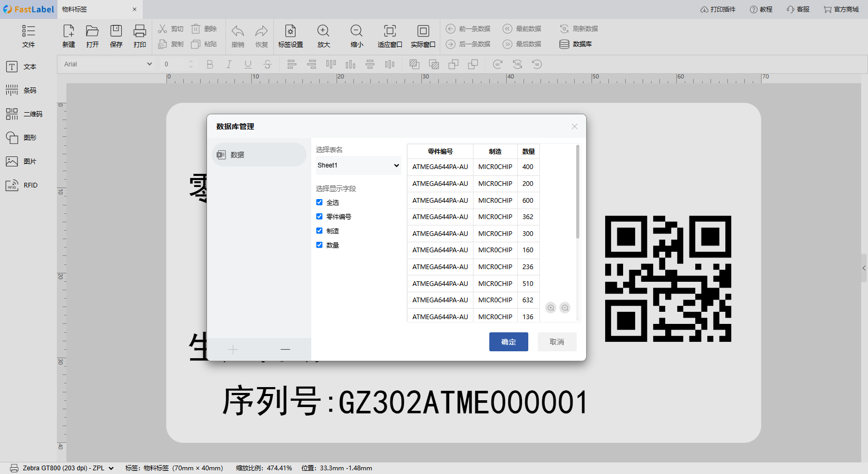The image size is (868, 474).
Task: Click the QR code on label
Action: (668, 279)
